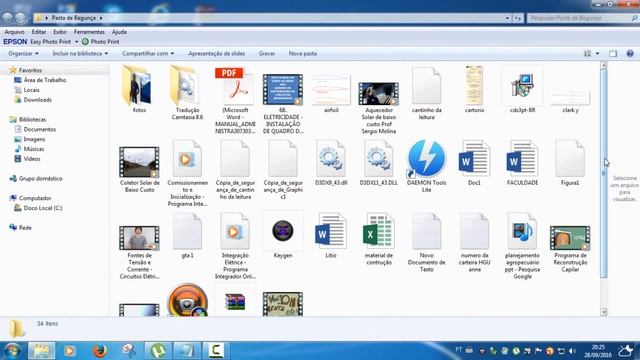Create a Nova pasta
Viewport: 640px width, 360px height.
pos(303,53)
